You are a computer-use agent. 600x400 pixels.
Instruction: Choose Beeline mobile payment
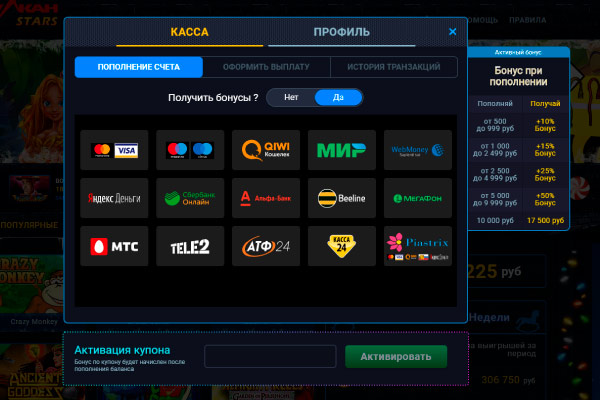click(341, 198)
